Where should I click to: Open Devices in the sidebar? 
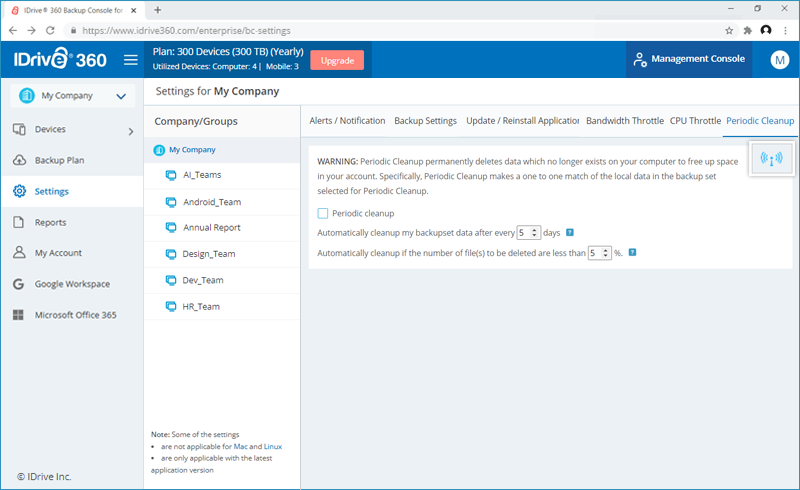50,129
